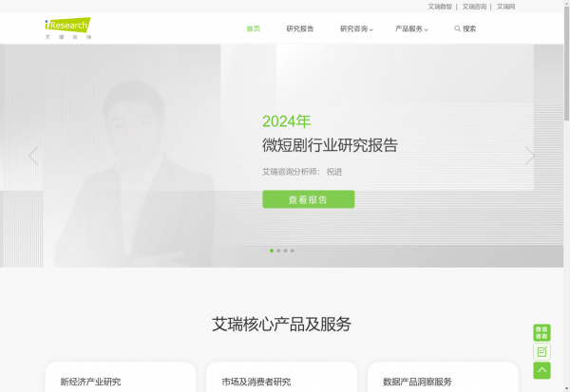
Task: Go to previous carousel slide arrow
Action: point(33,156)
